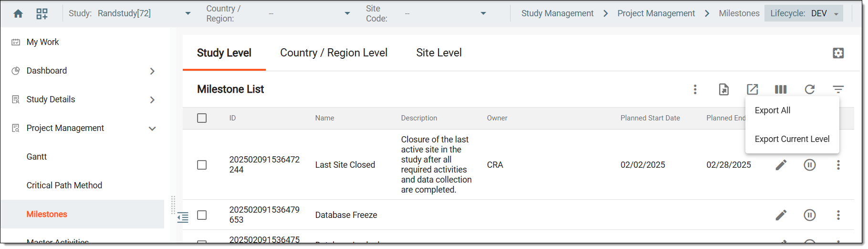Click the 02/28/2025 end date
Viewport: 868px width, 249px height.
[729, 165]
